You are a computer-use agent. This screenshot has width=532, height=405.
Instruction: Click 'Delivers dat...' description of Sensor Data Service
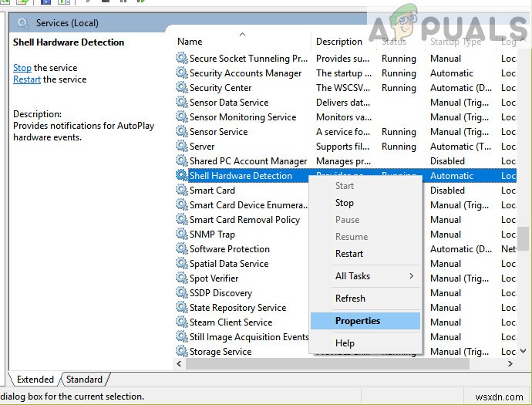(343, 102)
